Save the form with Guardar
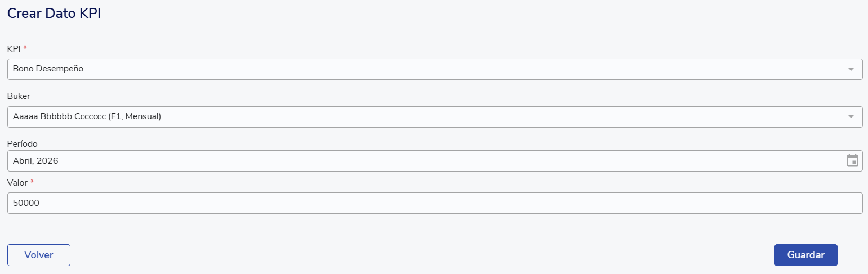 click(x=805, y=255)
